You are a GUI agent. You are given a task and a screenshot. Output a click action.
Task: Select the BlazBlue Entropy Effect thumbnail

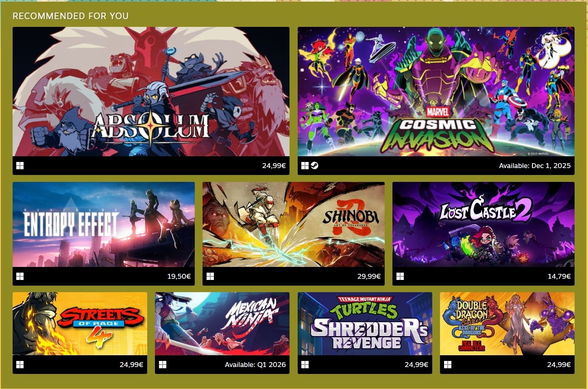[104, 225]
